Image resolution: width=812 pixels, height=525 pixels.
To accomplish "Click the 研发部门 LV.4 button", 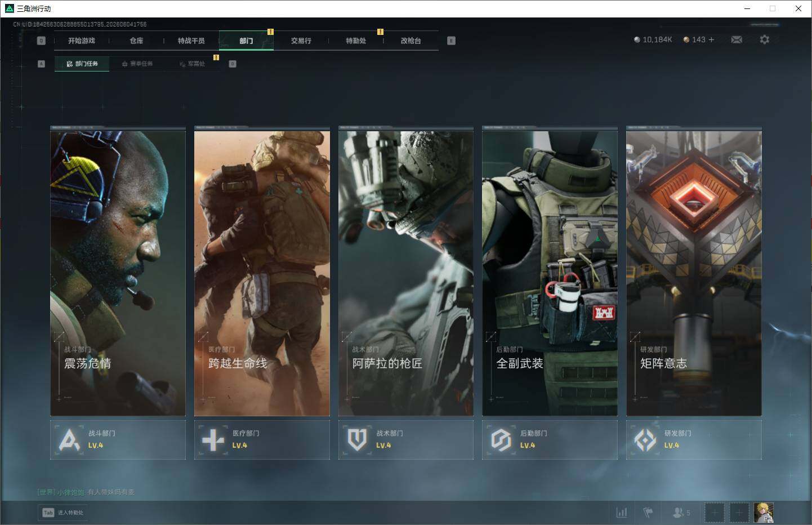I will [694, 439].
